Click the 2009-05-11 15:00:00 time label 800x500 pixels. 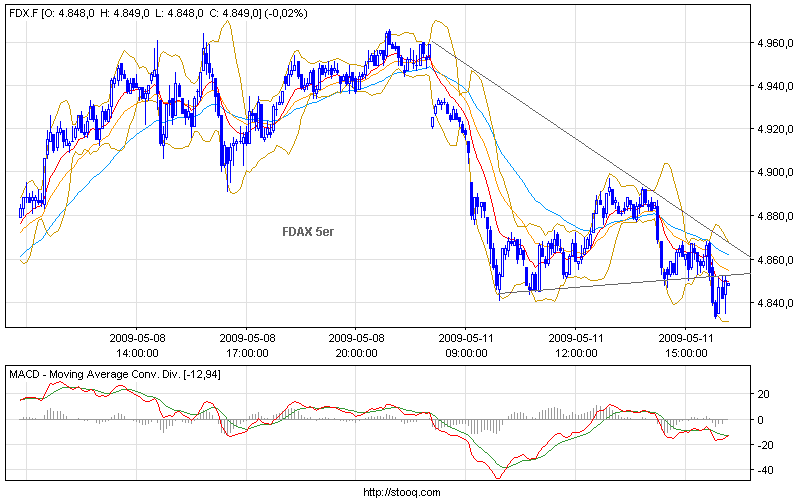pyautogui.click(x=686, y=345)
